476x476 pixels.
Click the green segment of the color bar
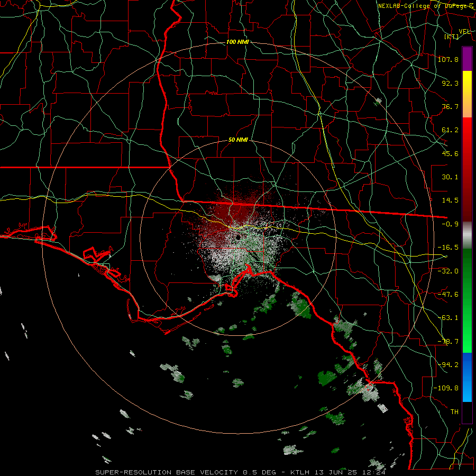click(x=467, y=300)
